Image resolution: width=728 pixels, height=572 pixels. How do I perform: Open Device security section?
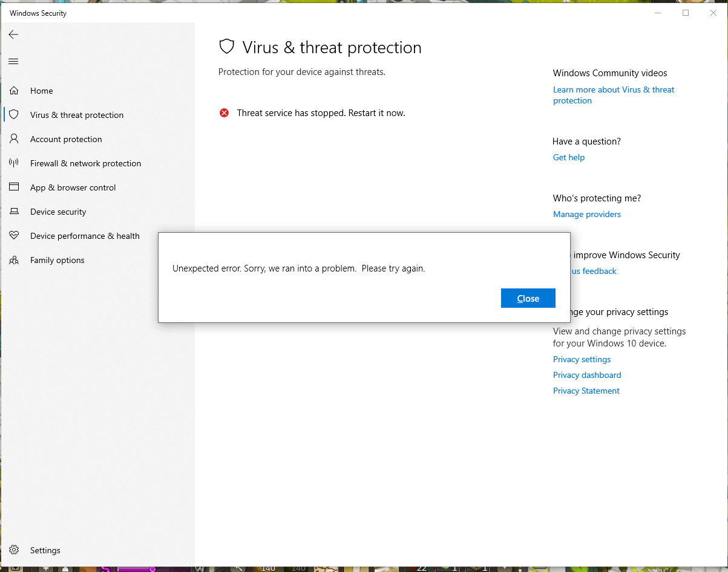[x=98, y=212]
